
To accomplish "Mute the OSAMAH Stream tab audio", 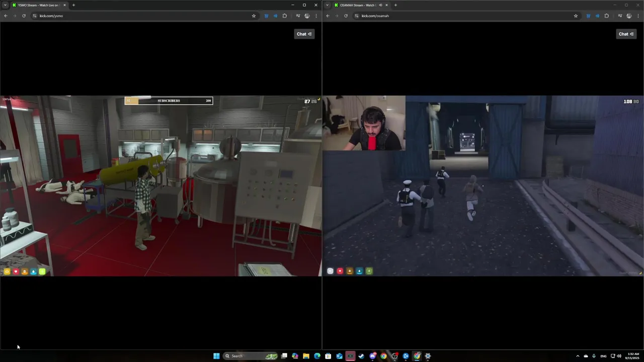I will [380, 5].
